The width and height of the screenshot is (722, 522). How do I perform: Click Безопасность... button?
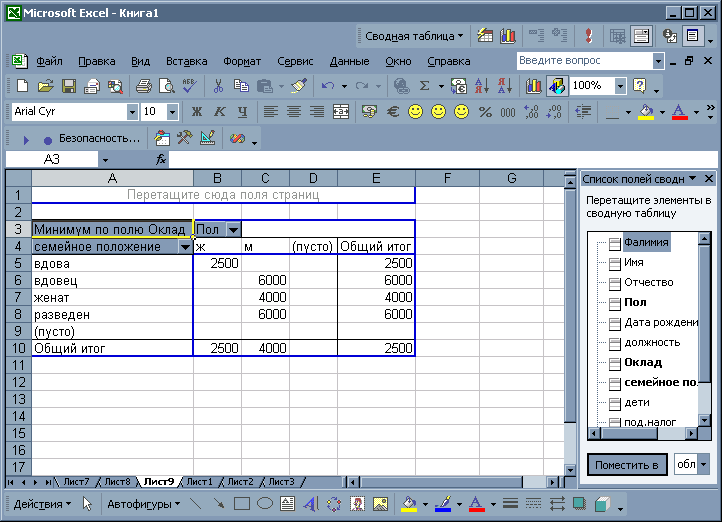(x=99, y=138)
